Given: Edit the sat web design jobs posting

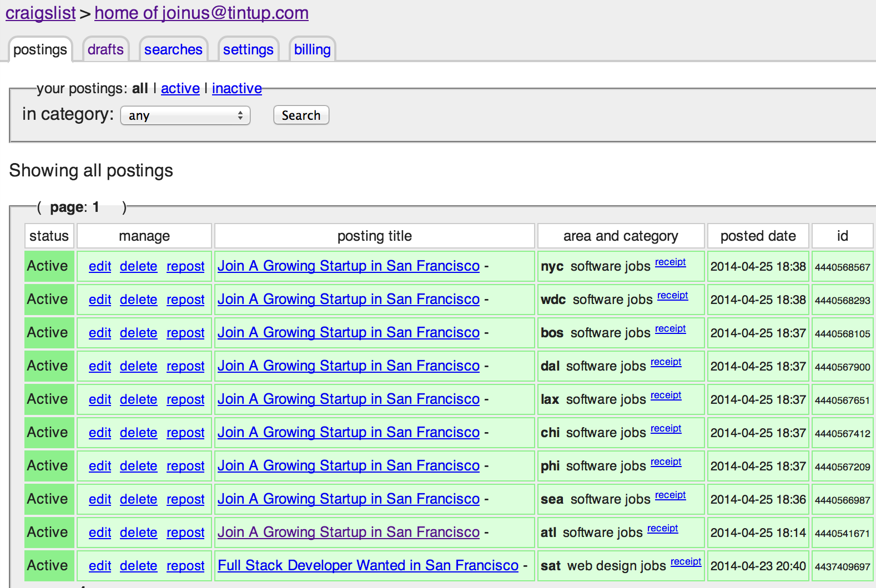Looking at the screenshot, I should 100,566.
